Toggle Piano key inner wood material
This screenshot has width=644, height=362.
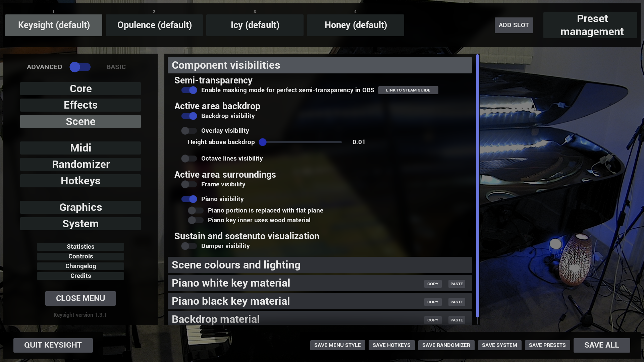click(196, 220)
